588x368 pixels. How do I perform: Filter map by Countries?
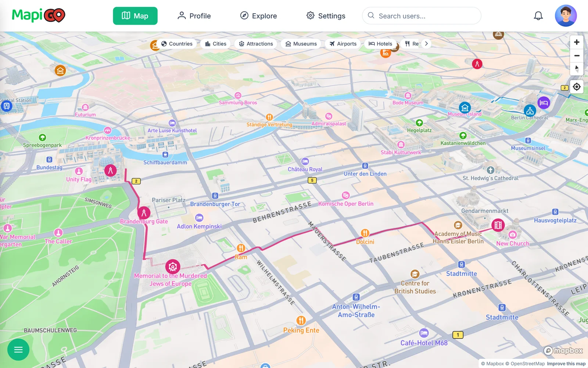click(177, 44)
